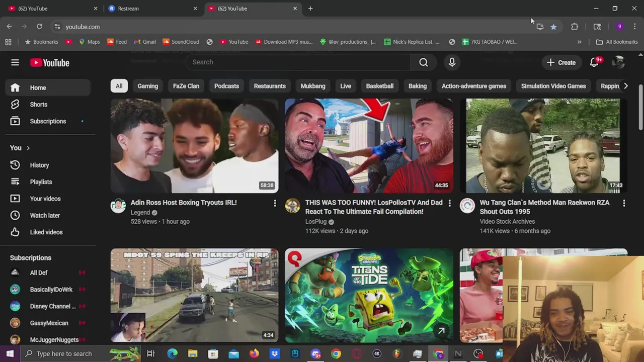
Task: Open the SpongeBob Titans of the Tide thumbnail
Action: [x=369, y=296]
